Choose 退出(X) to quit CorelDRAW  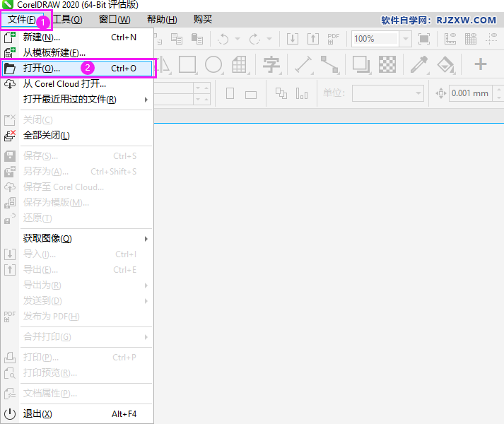point(76,413)
